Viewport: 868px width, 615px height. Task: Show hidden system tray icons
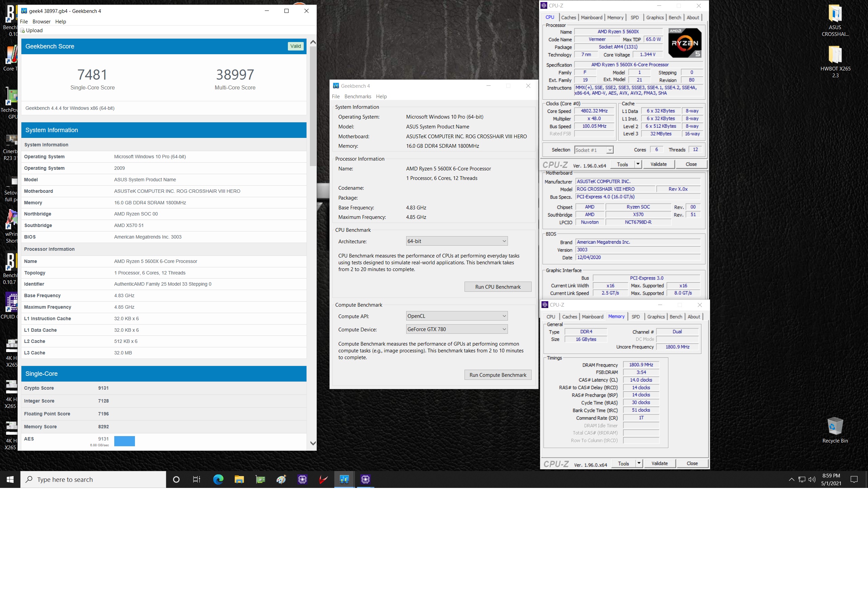(x=791, y=479)
